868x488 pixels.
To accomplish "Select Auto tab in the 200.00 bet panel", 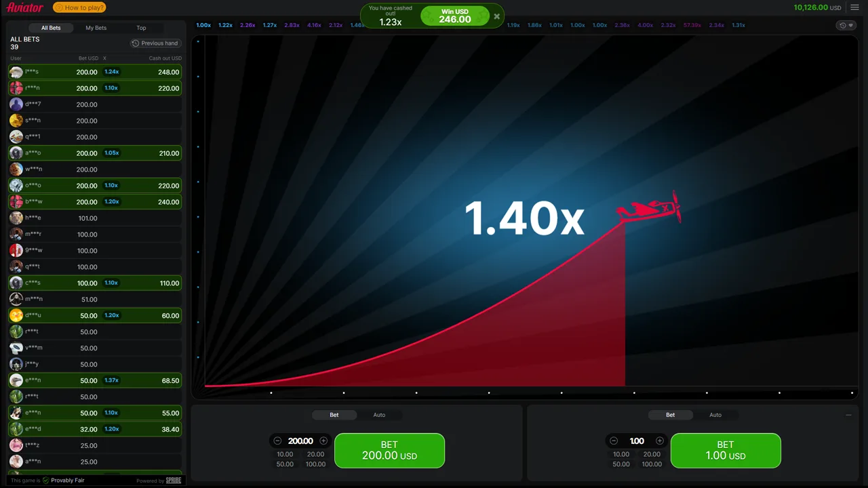I will click(379, 415).
